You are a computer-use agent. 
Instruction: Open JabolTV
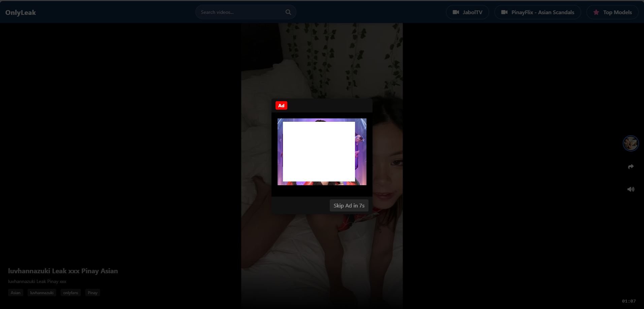click(467, 12)
